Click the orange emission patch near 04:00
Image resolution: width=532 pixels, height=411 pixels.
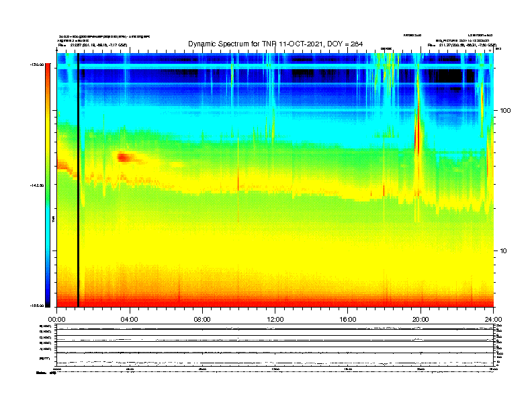point(126,157)
